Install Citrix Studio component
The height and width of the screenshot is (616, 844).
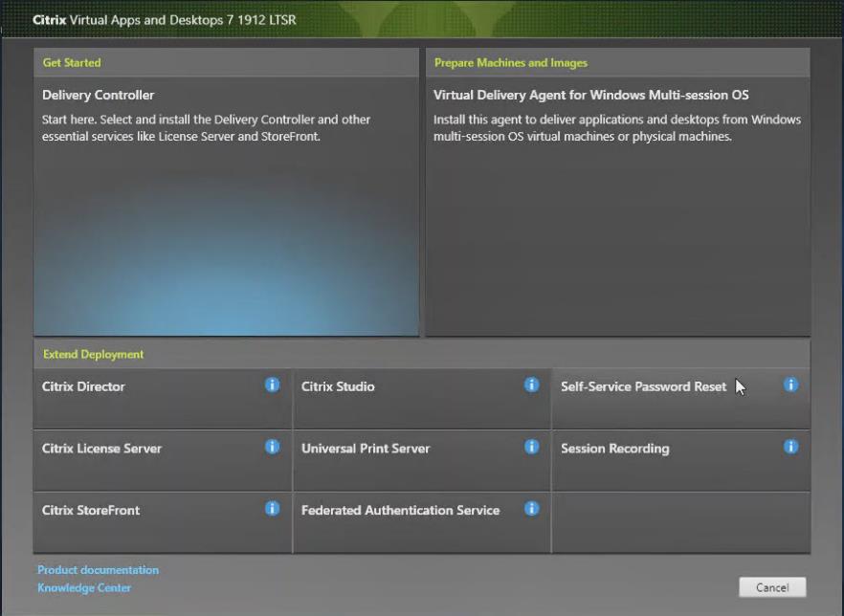pos(422,399)
